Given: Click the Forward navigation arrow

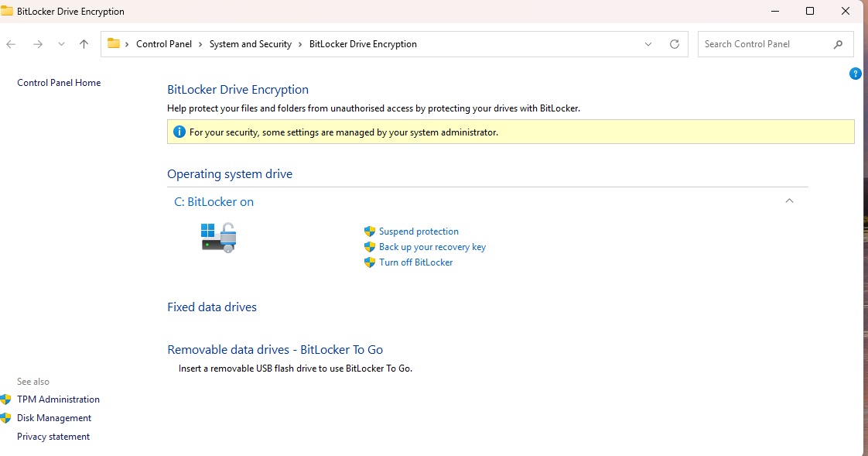Looking at the screenshot, I should [x=37, y=44].
